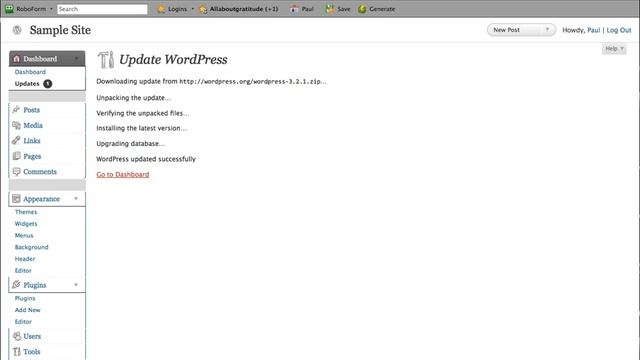Click the Users icon

(17, 336)
